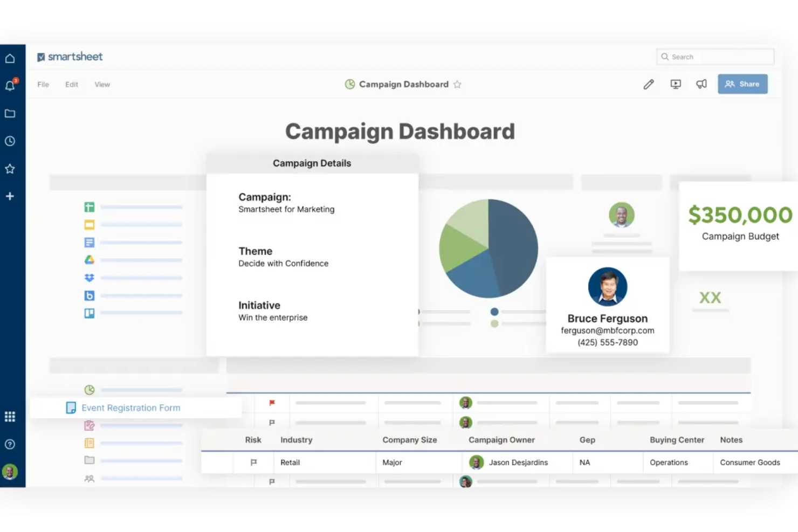Click the blue legend dot

pos(494,312)
